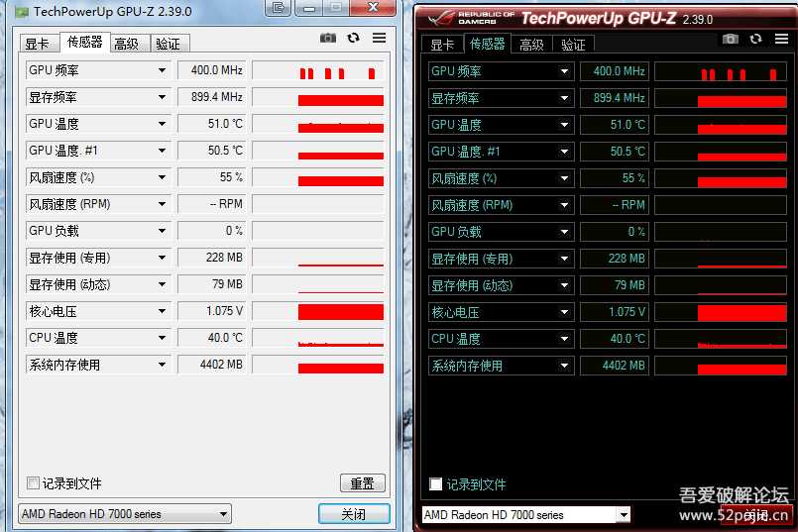Expand 显存频率 dropdown in ROG-themed window
Screen dimensions: 798x532
(x=564, y=98)
